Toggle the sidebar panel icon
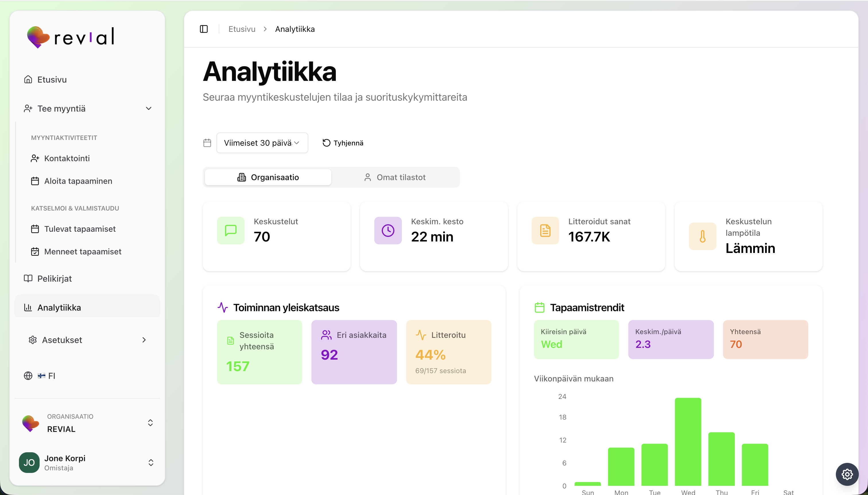Screen dimensions: 868x495 click(204, 29)
